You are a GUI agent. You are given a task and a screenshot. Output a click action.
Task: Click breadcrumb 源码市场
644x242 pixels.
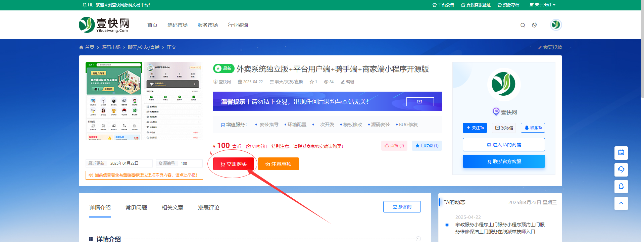tap(111, 47)
